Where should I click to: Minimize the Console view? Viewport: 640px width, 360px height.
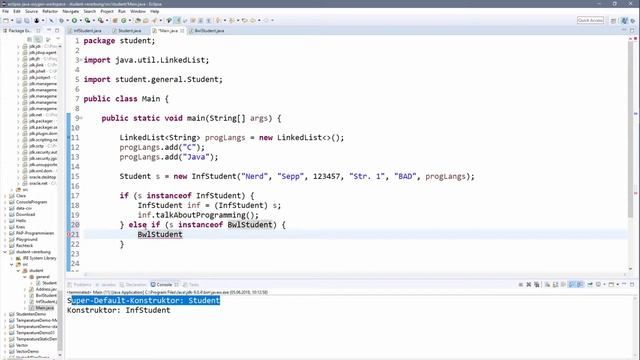pyautogui.click(x=624, y=284)
